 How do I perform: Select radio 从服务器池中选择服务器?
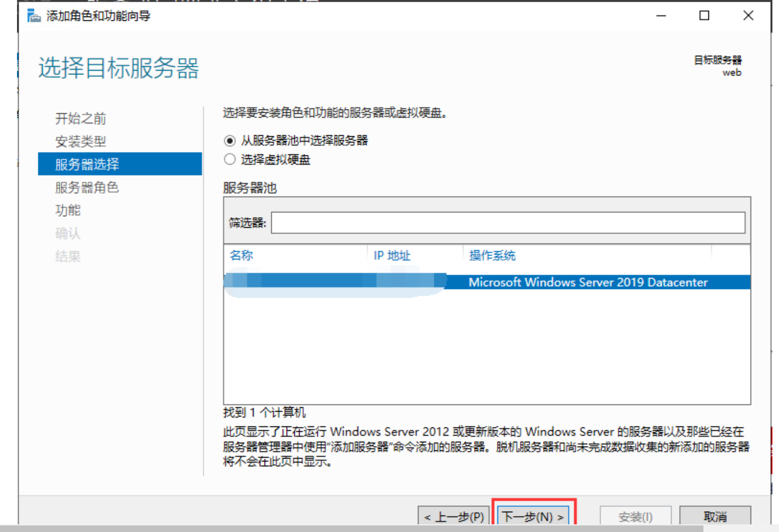[230, 141]
